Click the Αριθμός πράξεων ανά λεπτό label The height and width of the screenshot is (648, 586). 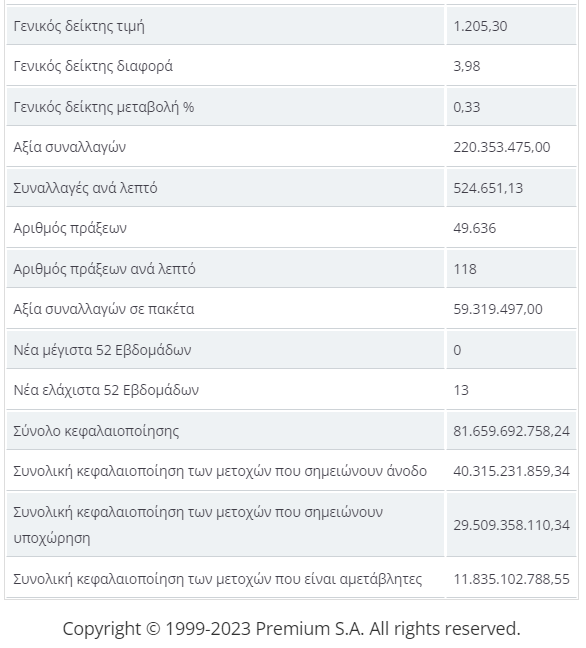tap(104, 269)
